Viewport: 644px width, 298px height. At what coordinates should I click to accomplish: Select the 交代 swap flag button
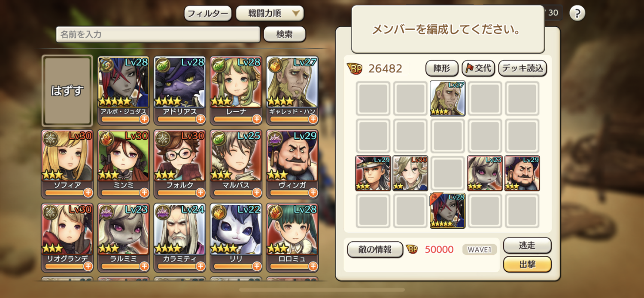tap(478, 68)
